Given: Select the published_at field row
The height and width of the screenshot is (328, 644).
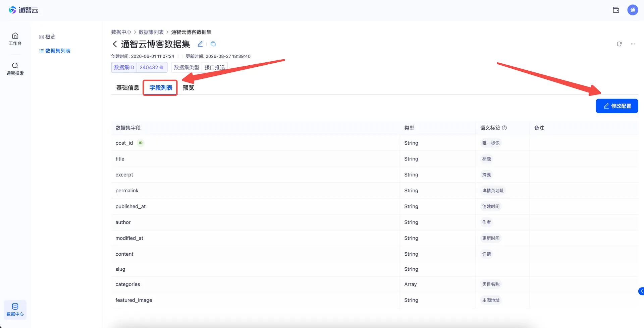Looking at the screenshot, I should (x=375, y=206).
